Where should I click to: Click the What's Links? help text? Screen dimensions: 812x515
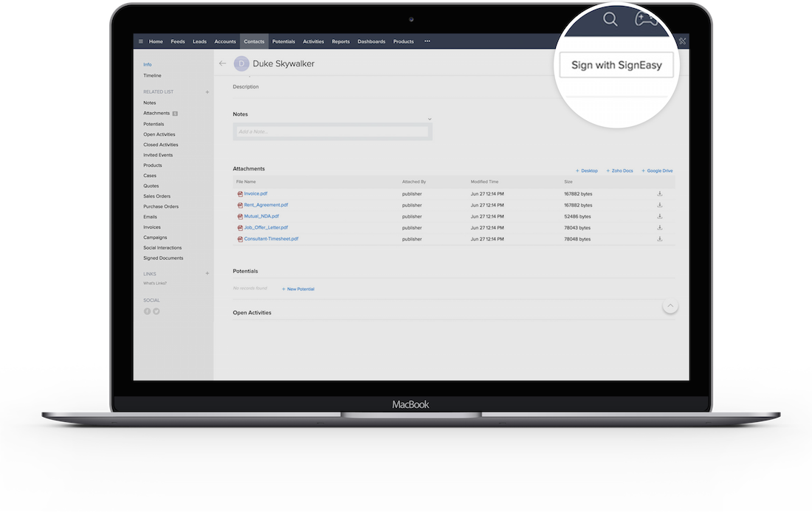[155, 283]
